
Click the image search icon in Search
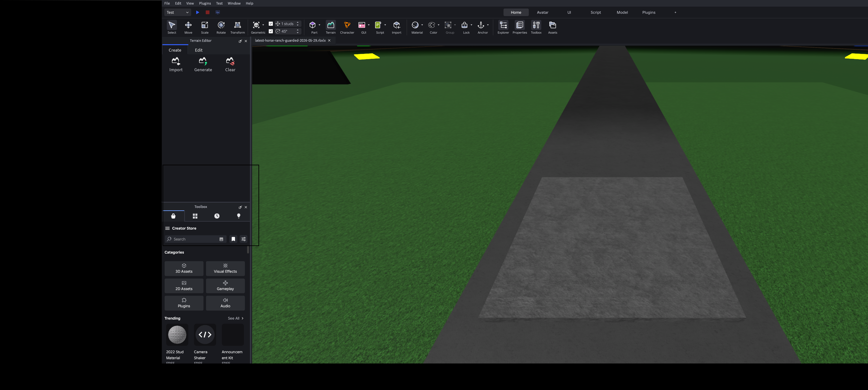(x=221, y=239)
